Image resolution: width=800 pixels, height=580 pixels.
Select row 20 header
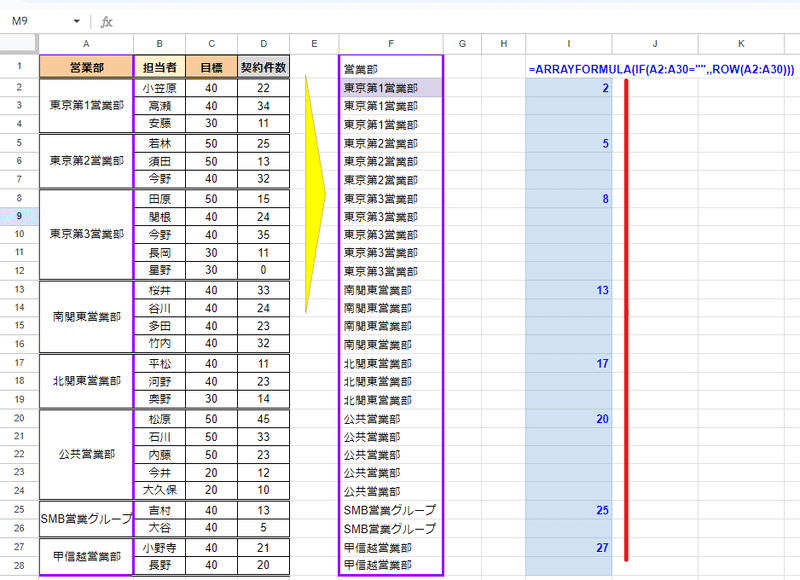coord(19,418)
